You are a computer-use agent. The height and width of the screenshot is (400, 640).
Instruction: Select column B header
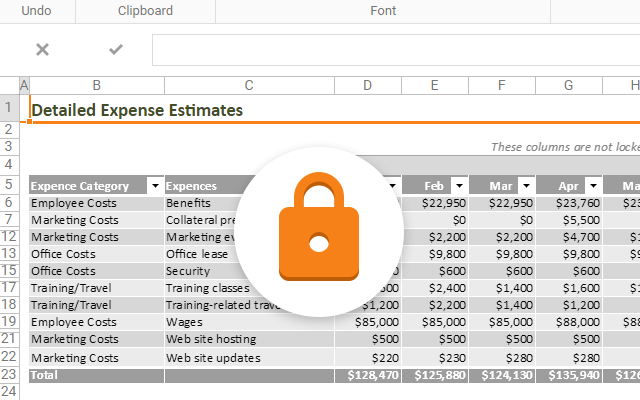96,86
